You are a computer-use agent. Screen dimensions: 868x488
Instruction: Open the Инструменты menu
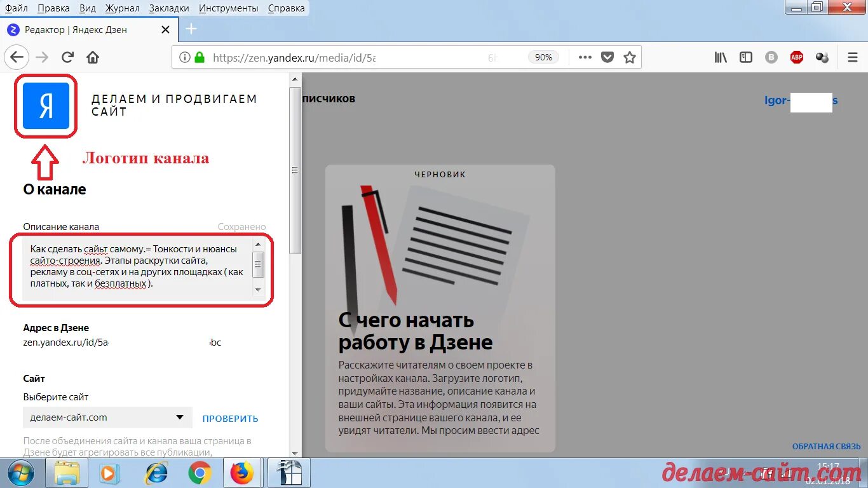228,8
